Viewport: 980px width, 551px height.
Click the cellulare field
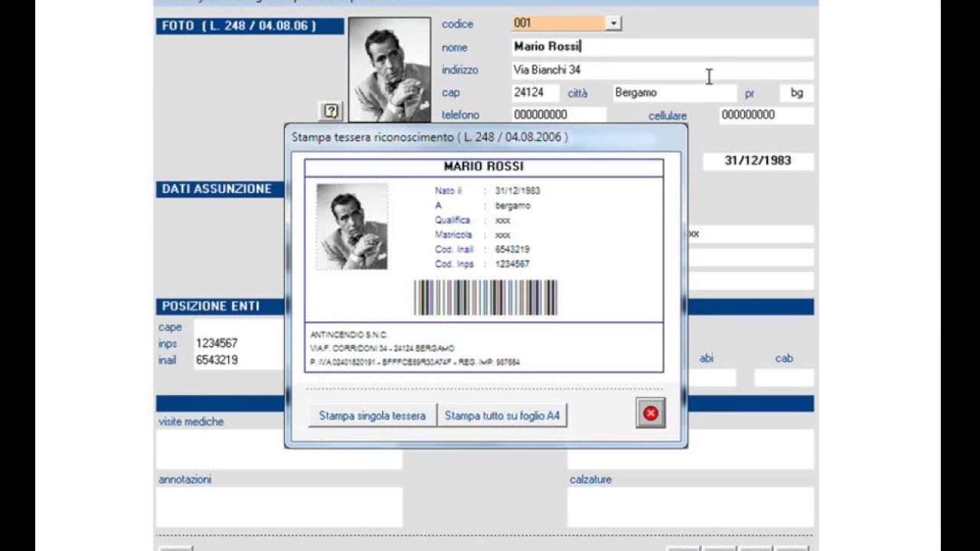click(766, 115)
